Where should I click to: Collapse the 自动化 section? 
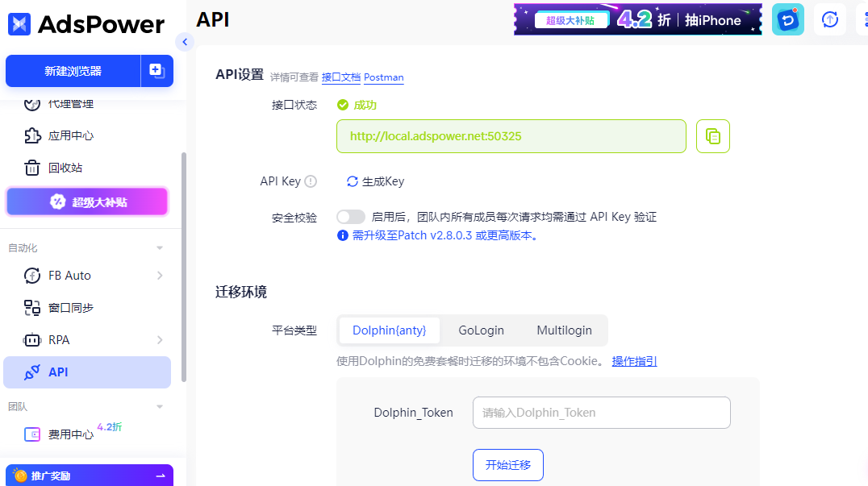click(160, 248)
